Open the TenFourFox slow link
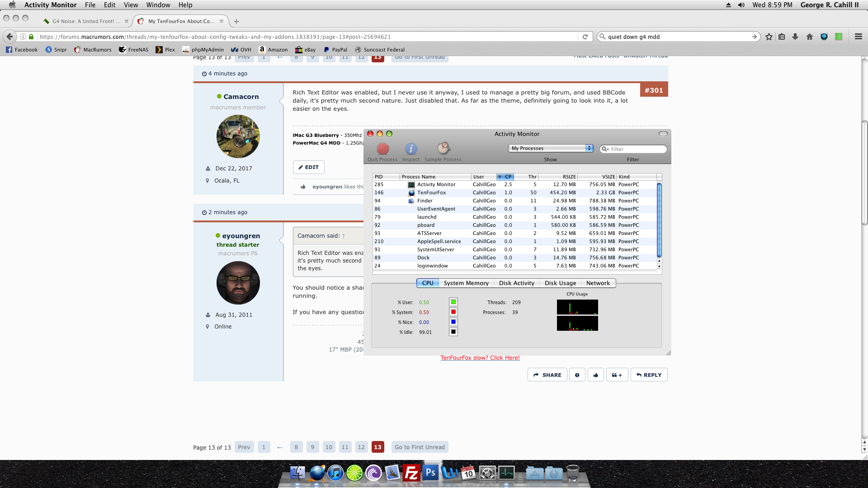868x488 pixels. [x=480, y=358]
